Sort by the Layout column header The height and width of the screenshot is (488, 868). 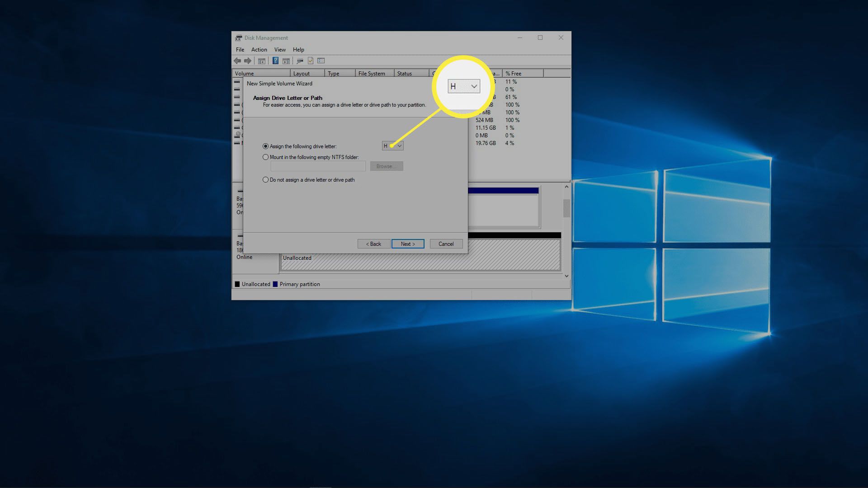[307, 74]
